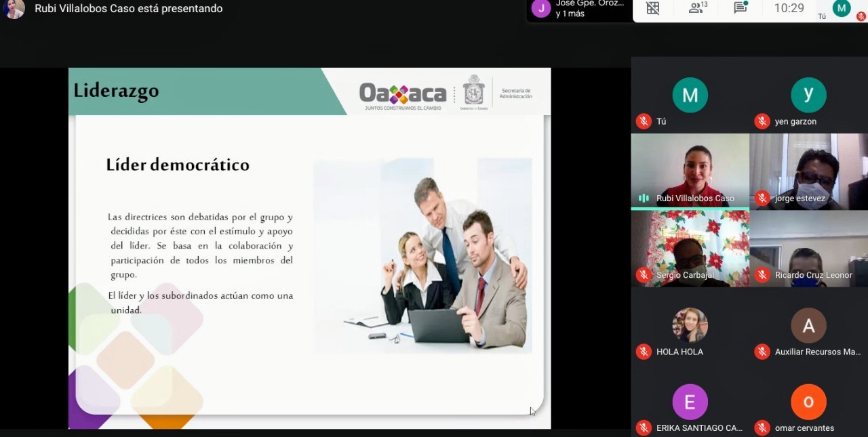Viewport: 868px width, 437px height.
Task: Click the Auxiliar Recursos participant avatar
Action: [x=808, y=326]
